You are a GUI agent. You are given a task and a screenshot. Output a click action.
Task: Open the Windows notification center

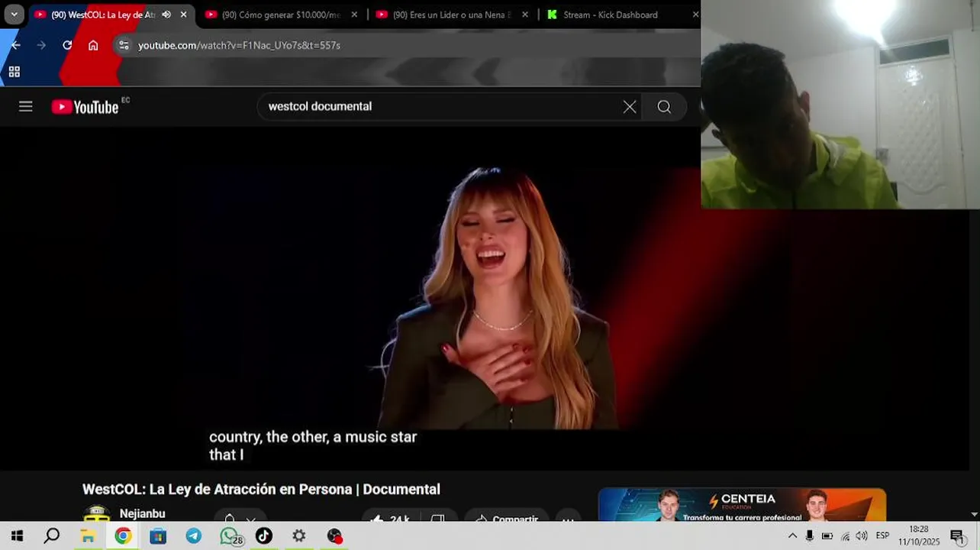958,536
